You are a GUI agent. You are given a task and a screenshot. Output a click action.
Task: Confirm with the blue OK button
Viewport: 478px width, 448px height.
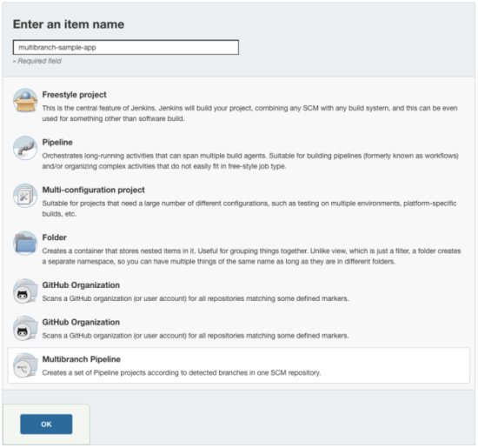(x=46, y=425)
